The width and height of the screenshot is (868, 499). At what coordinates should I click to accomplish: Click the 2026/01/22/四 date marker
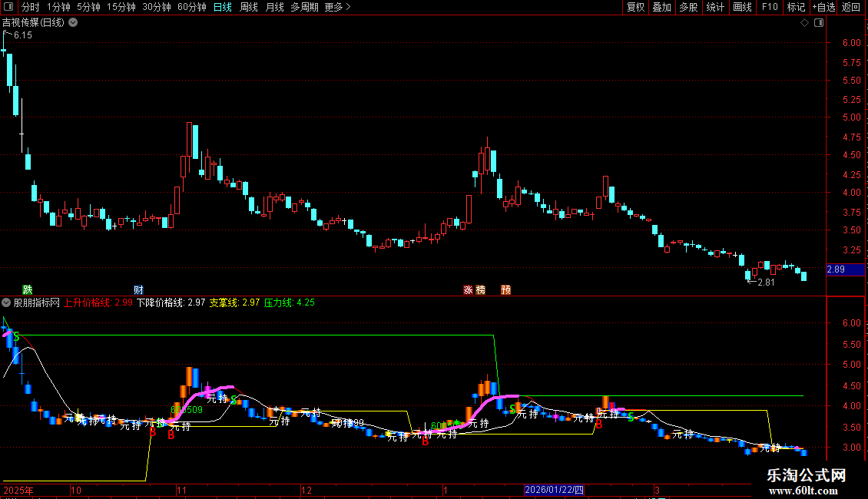coord(554,490)
